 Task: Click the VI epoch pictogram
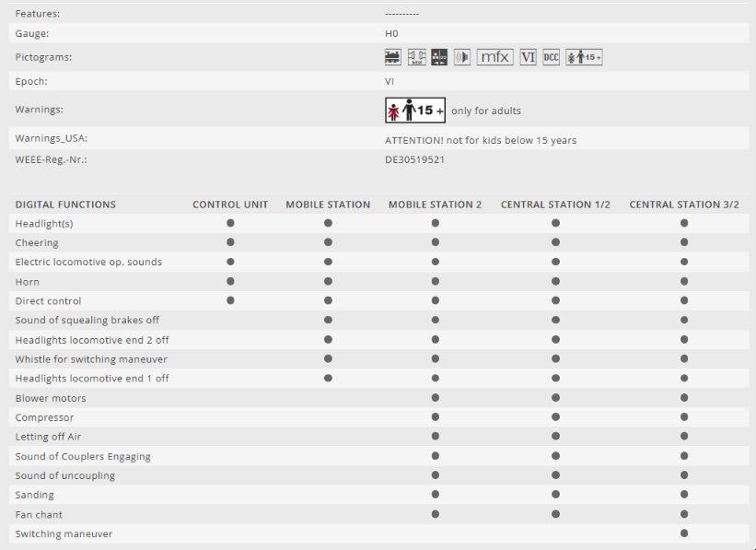pos(528,57)
